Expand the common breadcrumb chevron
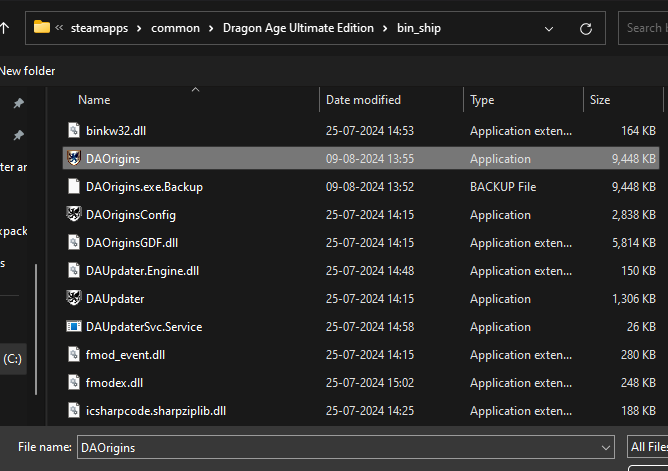 coord(211,29)
